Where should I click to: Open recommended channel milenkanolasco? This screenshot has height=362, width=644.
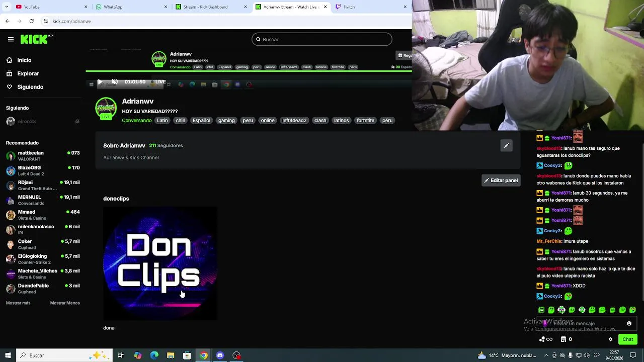tap(43, 230)
